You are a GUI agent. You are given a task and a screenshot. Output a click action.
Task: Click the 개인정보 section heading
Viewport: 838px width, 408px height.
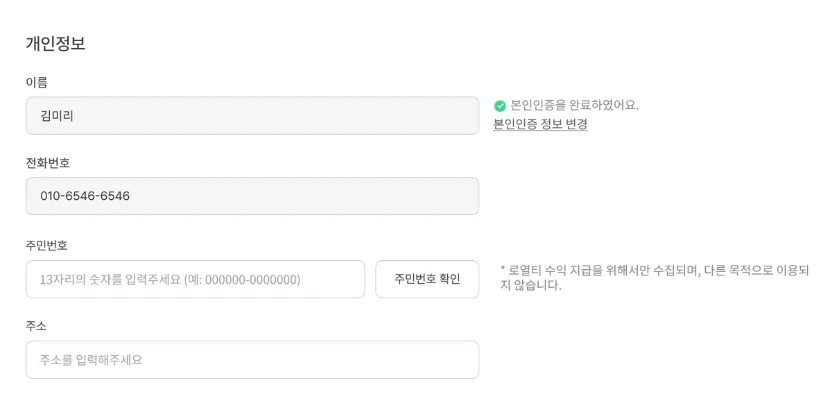pyautogui.click(x=55, y=44)
